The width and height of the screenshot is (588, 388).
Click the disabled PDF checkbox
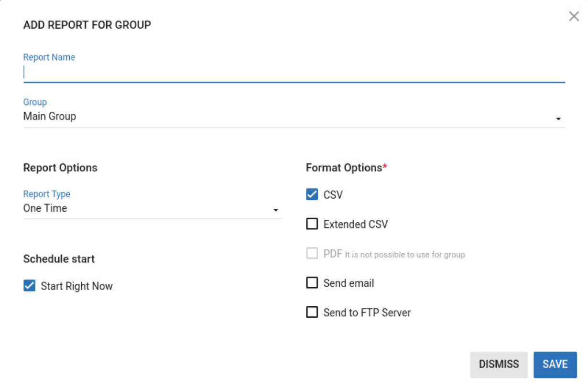pyautogui.click(x=312, y=254)
